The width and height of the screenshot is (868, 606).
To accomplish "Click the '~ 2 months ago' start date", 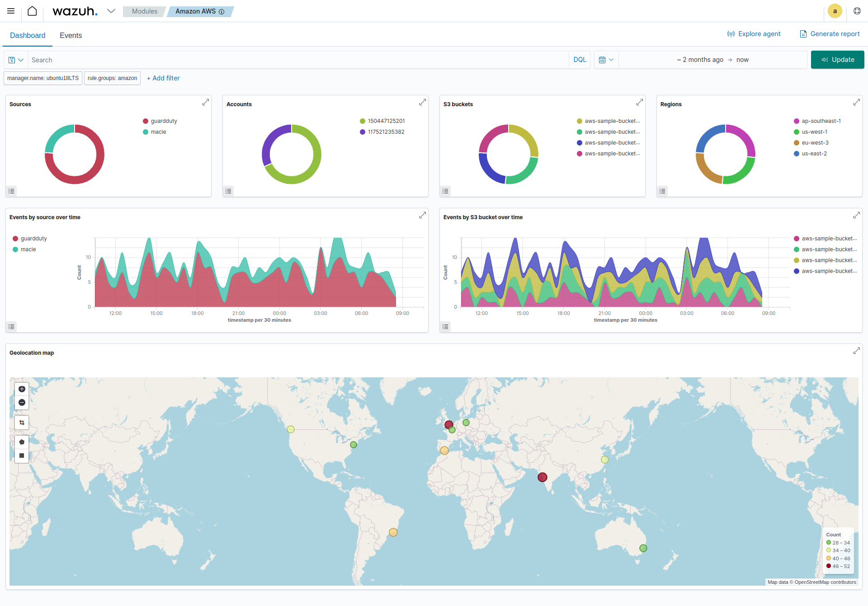I will pos(700,60).
